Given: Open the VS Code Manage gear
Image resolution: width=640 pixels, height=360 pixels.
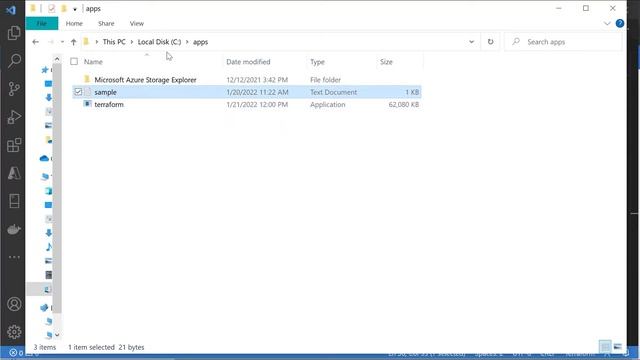Looking at the screenshot, I should [x=14, y=332].
